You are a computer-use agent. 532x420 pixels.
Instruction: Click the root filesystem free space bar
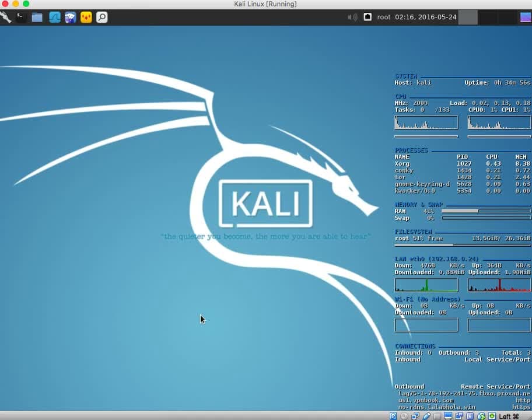pos(463,244)
